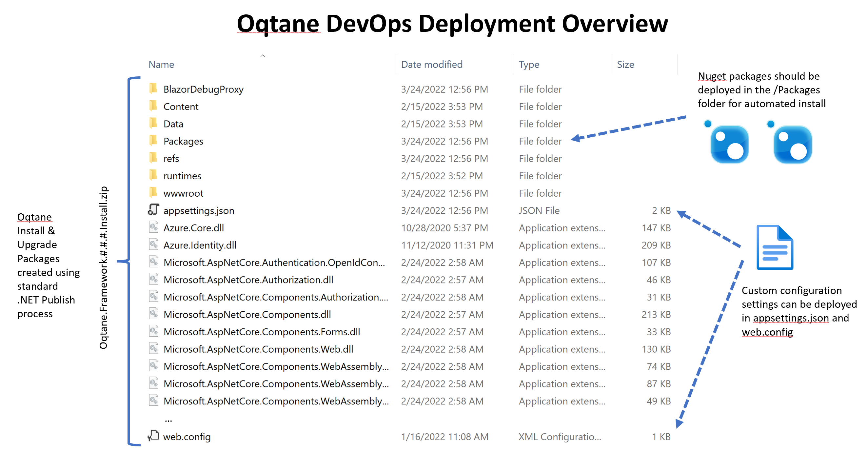Toggle sort direction arrow above Name
This screenshot has width=868, height=468.
point(263,56)
